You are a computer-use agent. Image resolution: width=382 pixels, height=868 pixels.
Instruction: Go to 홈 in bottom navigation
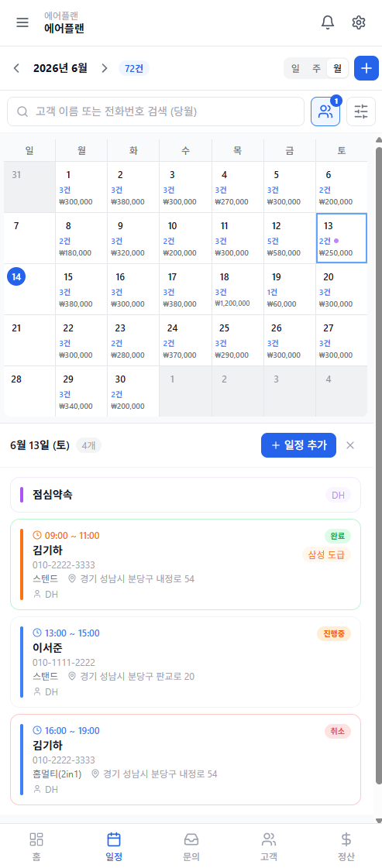36,846
